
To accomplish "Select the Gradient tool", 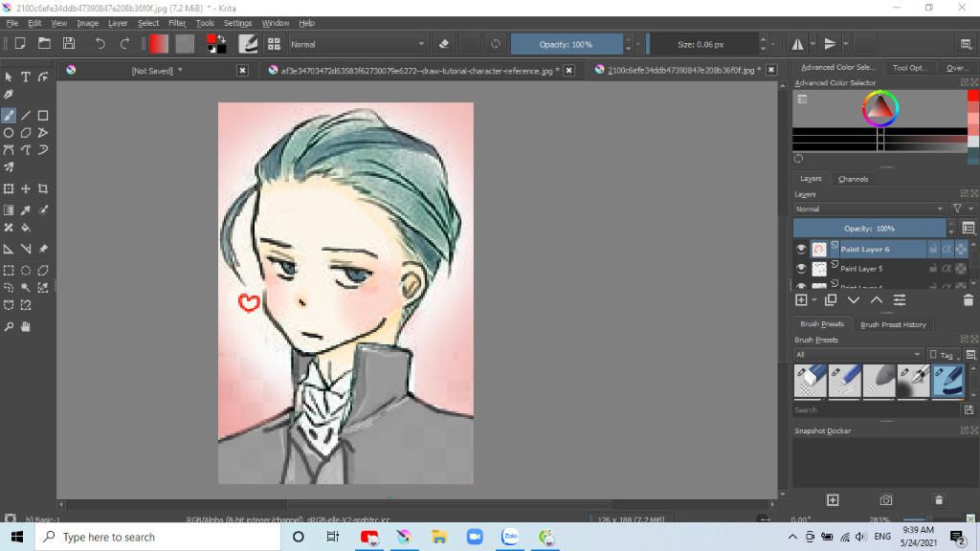I will tap(9, 209).
